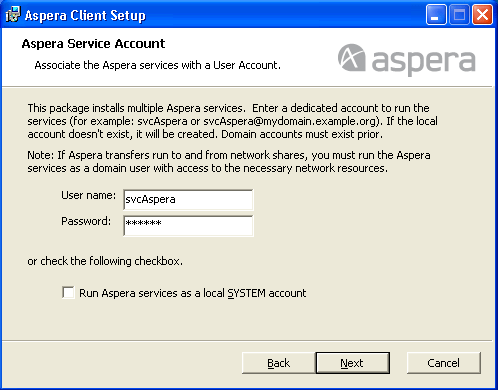Cancel the Aspera Client Setup

[x=443, y=363]
